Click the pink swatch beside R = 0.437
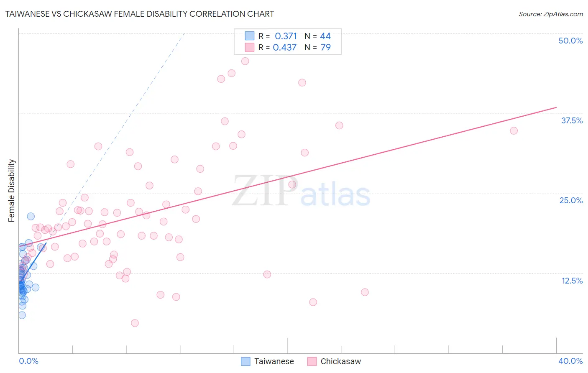 click(250, 47)
